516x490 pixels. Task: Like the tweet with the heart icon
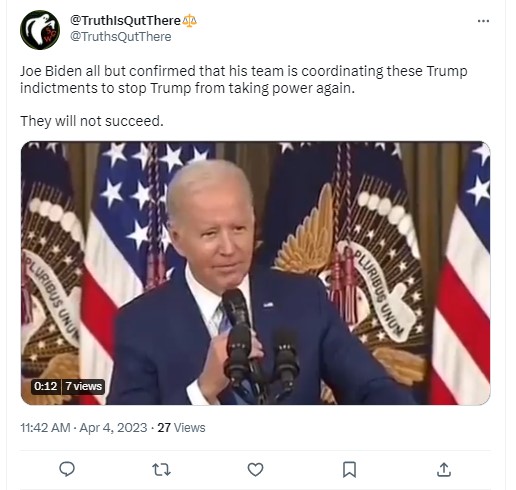(255, 470)
